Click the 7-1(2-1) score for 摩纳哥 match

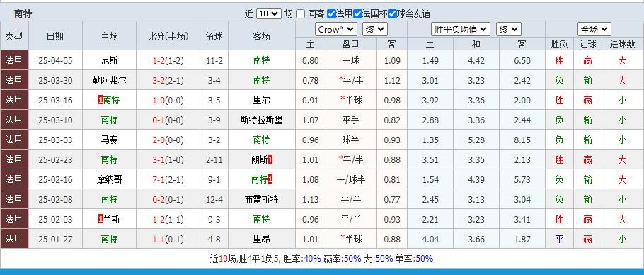pos(168,179)
